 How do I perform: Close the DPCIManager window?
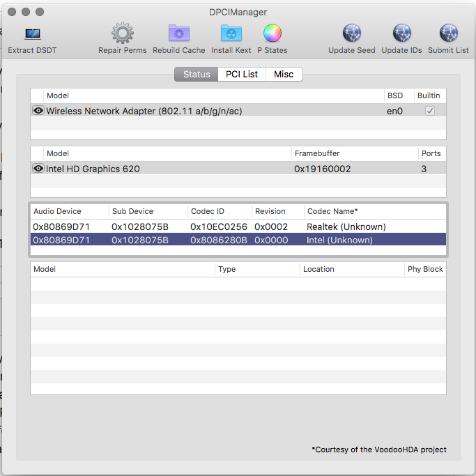[12, 12]
